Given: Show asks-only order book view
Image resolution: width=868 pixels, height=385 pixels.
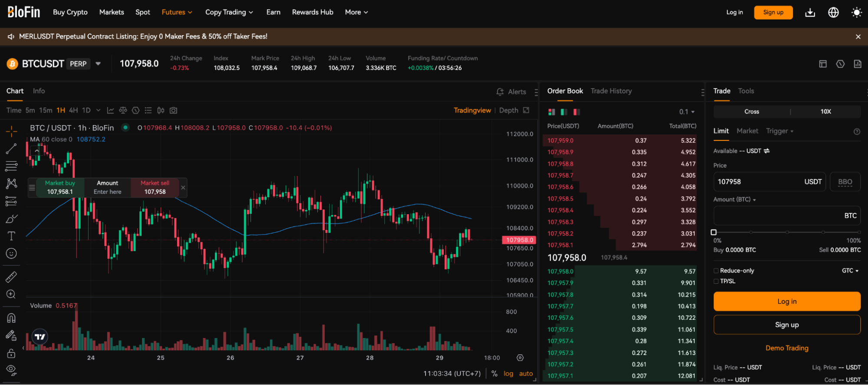Looking at the screenshot, I should (577, 112).
